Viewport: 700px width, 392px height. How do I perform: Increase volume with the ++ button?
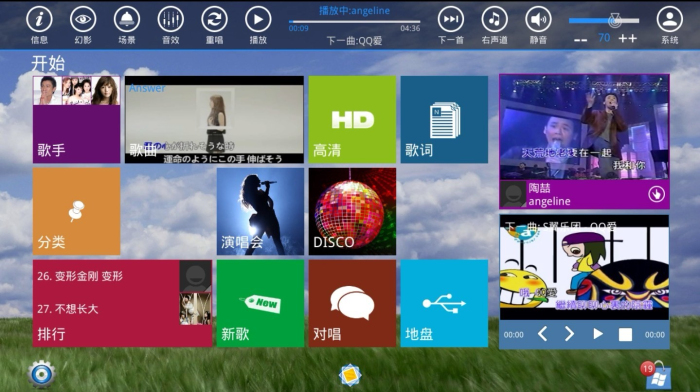(x=628, y=39)
